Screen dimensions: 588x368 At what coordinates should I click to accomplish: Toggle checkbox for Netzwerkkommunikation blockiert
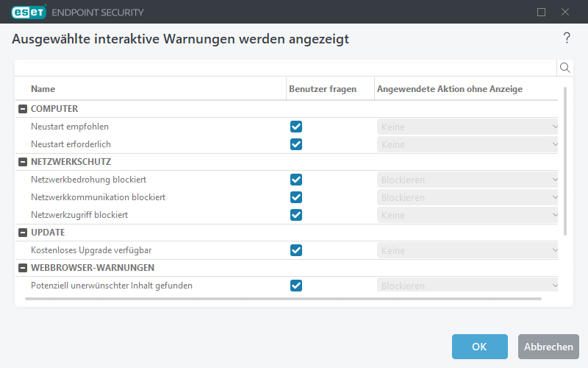point(296,197)
